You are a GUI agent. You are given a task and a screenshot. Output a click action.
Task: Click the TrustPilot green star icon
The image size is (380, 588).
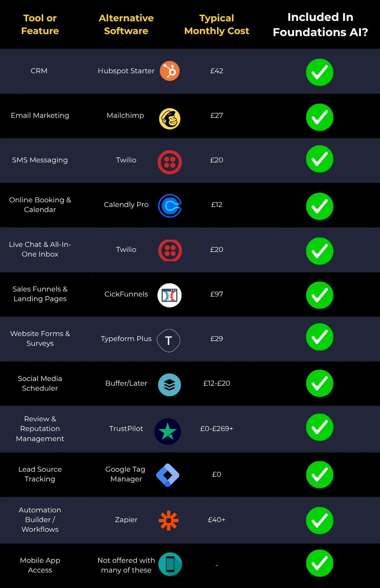pos(168,431)
